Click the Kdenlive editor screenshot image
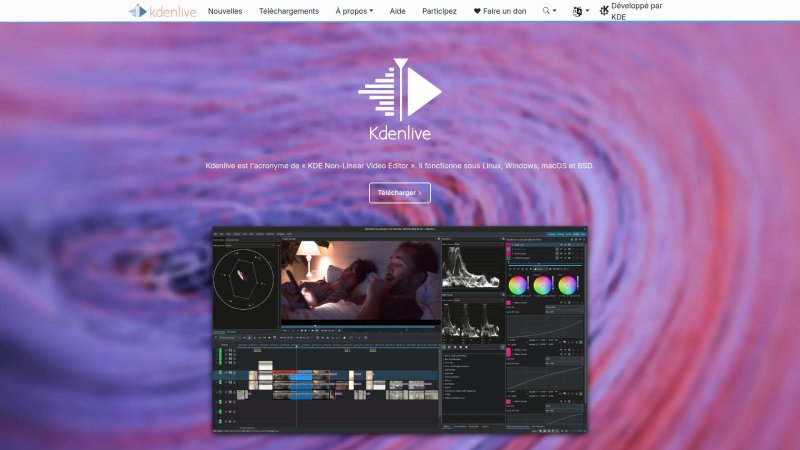800x450 pixels. pos(399,330)
